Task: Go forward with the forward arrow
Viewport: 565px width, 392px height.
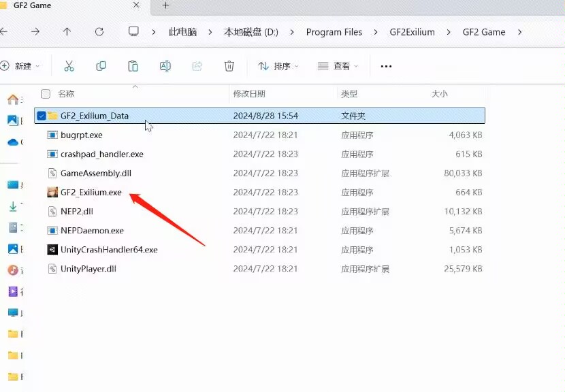Action: [x=35, y=32]
